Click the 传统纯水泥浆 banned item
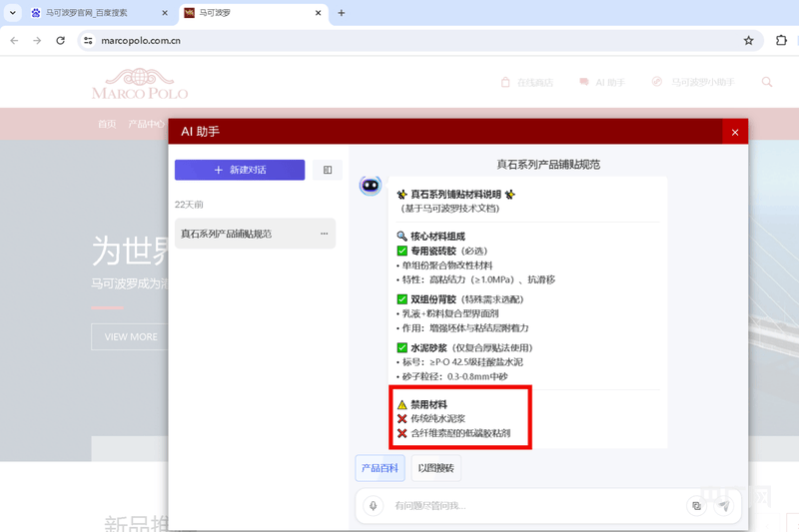Screen dimensions: 799x532 [430, 419]
